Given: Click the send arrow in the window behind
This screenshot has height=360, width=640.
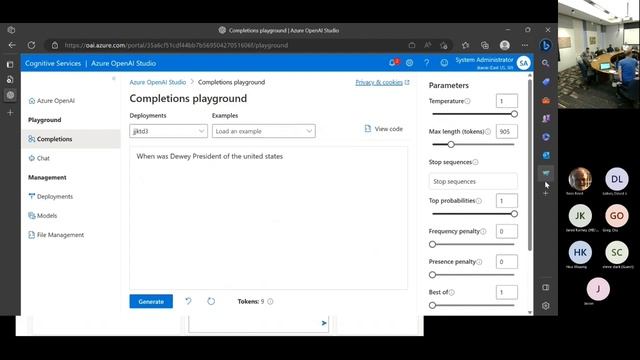Looking at the screenshot, I should point(324,323).
